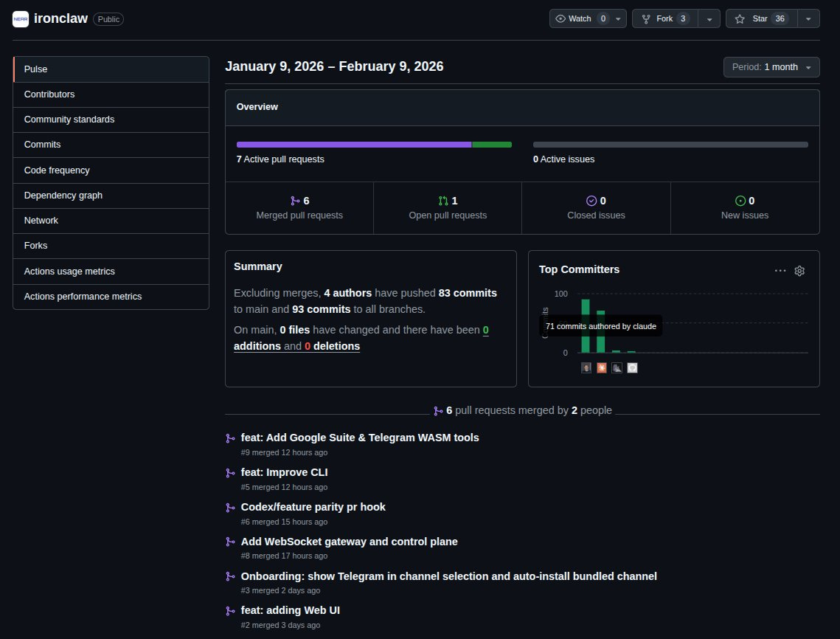Click the purple merged pull requests progress bar
Screen dimensions: 840x639
353,145
